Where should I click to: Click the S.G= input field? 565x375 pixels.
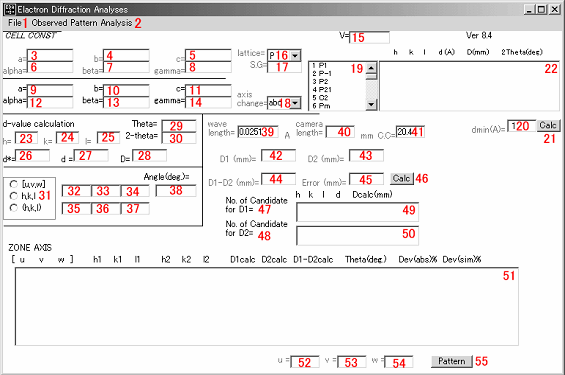click(284, 67)
